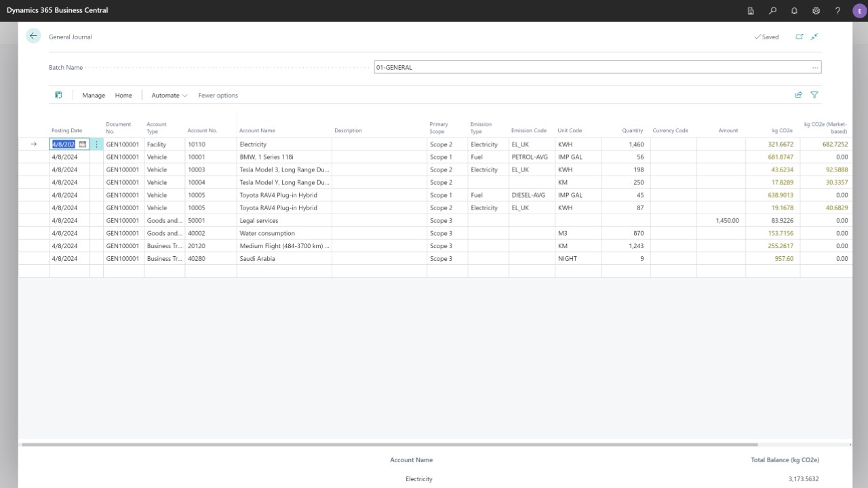
Task: Expand the Automate menu
Action: pyautogui.click(x=169, y=96)
